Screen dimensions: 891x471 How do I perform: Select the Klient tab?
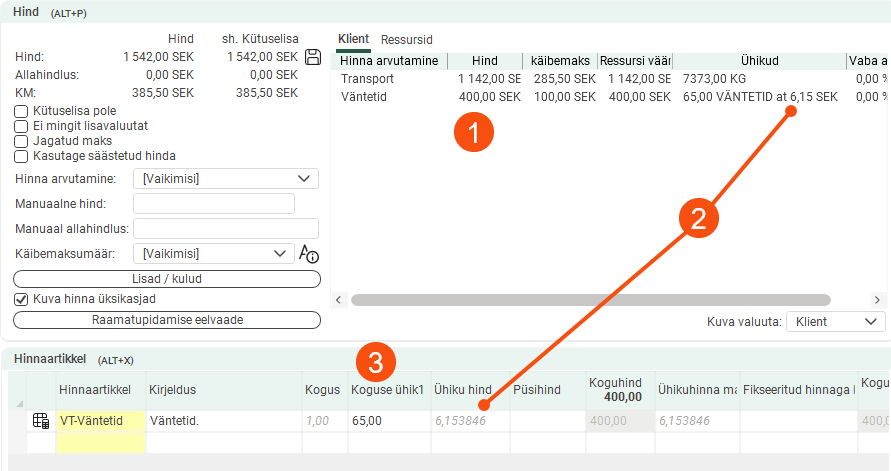point(353,40)
